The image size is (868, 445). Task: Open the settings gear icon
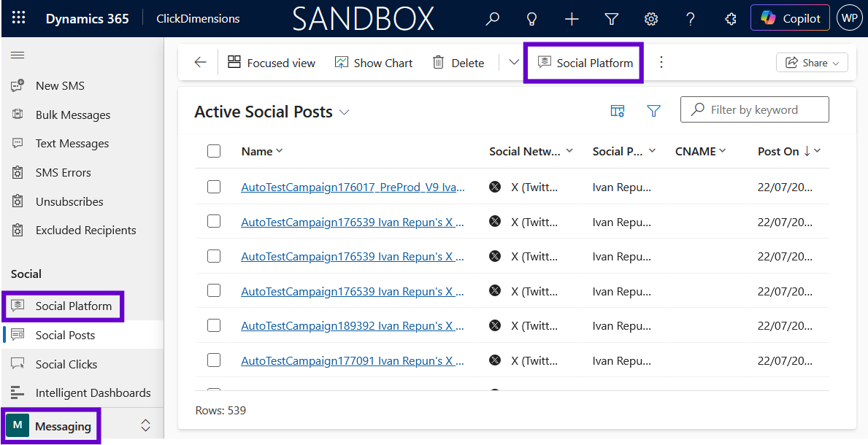pos(651,19)
